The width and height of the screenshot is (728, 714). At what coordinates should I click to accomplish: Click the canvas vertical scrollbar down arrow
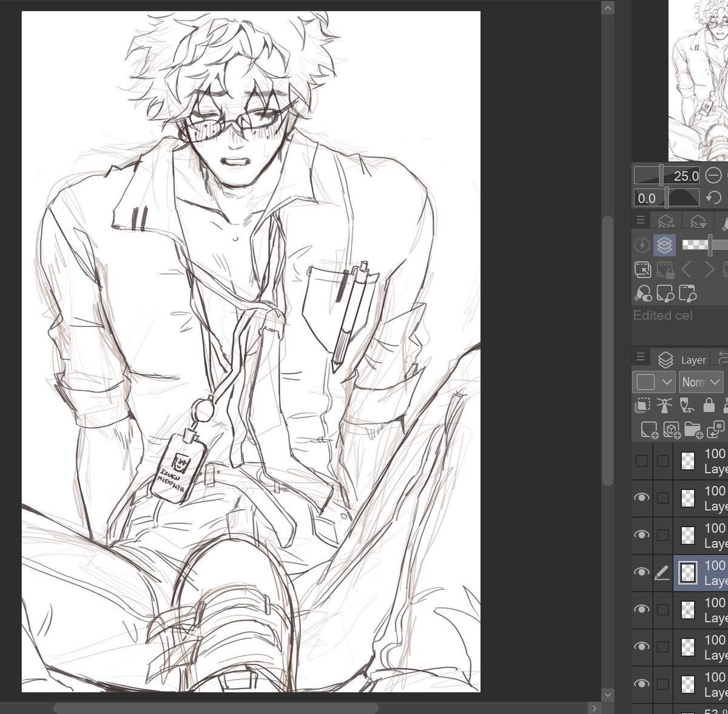608,694
